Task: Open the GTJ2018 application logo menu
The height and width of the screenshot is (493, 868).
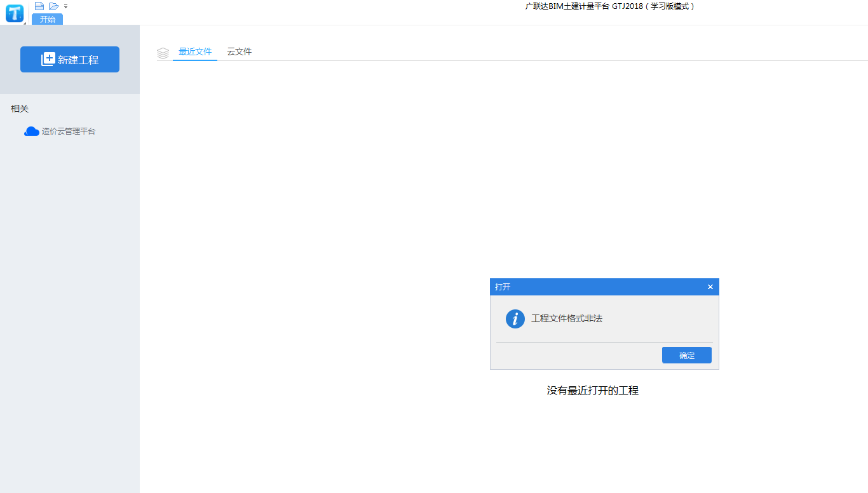Action: [15, 13]
